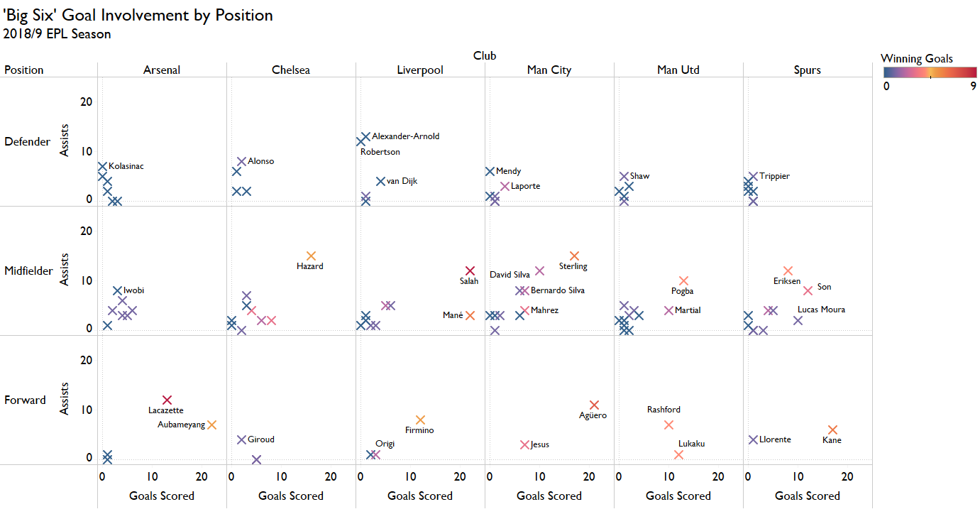Select Lacazette's X data mark

tap(167, 400)
